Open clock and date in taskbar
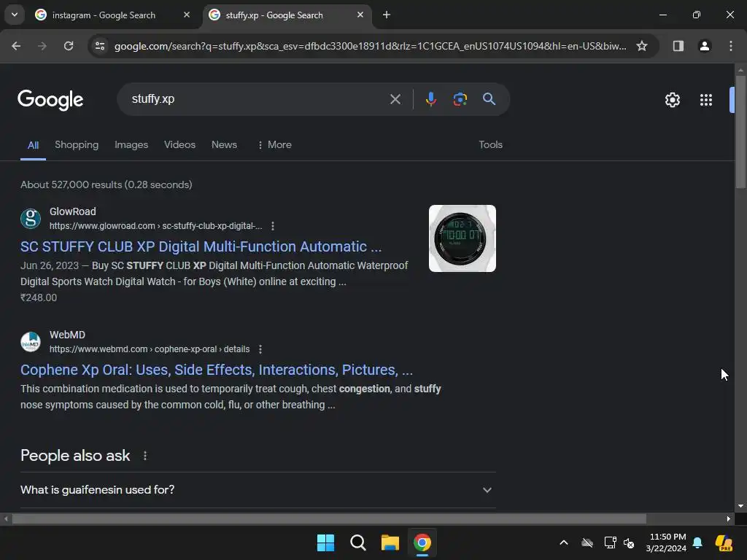Screen dimensions: 747x560 666,542
